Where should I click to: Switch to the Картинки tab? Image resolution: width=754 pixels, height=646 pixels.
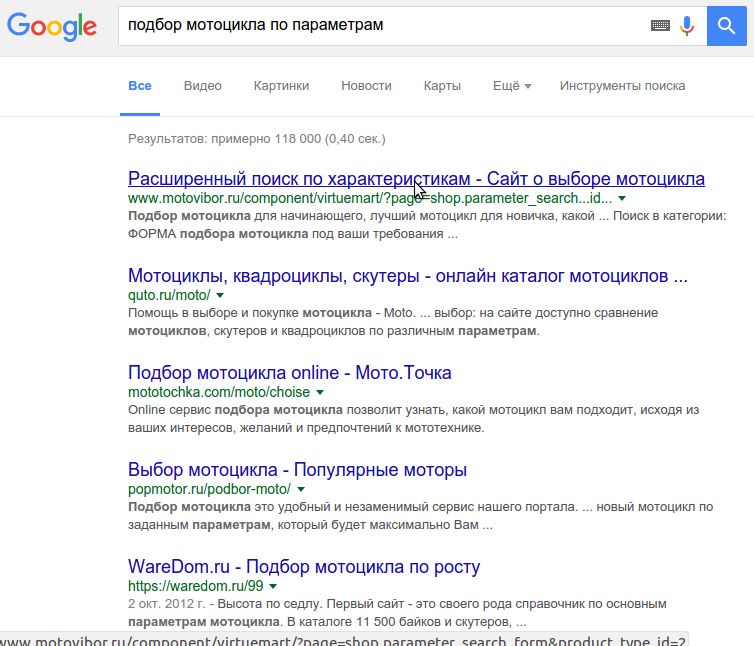(x=281, y=86)
